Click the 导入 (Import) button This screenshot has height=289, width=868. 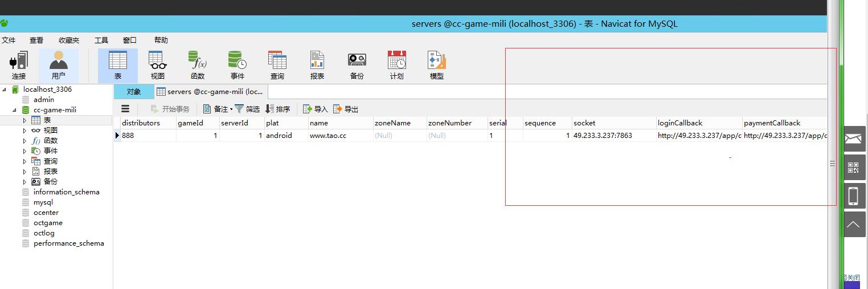click(x=315, y=109)
